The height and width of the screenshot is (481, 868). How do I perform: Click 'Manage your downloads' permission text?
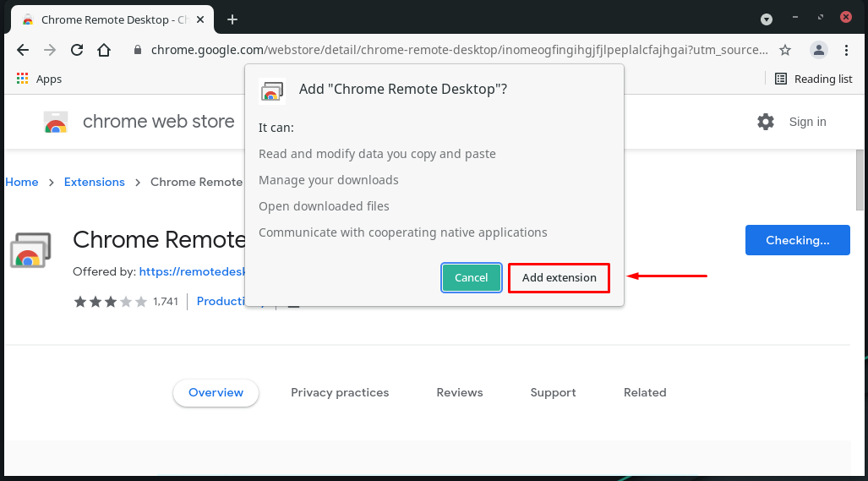pos(328,180)
